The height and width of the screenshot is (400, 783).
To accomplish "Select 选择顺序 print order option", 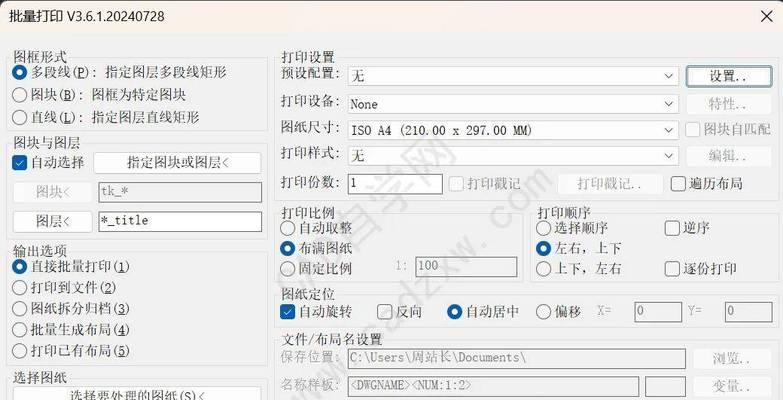I will click(x=543, y=229).
